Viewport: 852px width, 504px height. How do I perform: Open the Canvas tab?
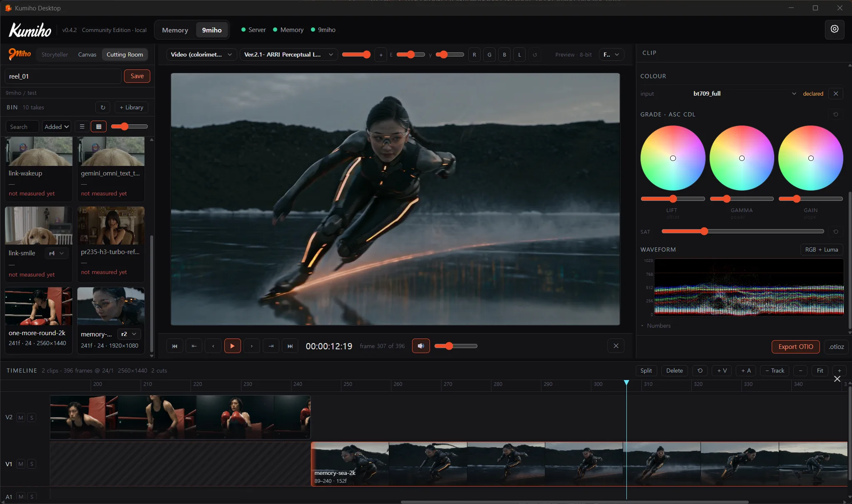click(87, 54)
